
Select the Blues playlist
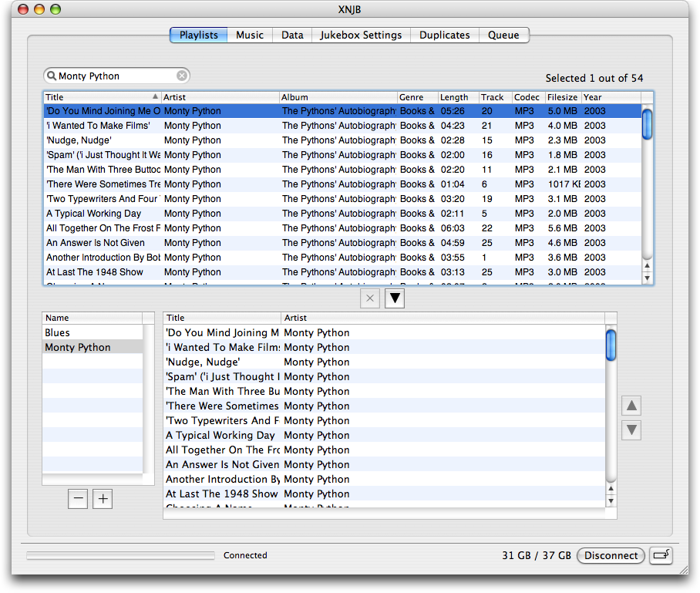(58, 333)
